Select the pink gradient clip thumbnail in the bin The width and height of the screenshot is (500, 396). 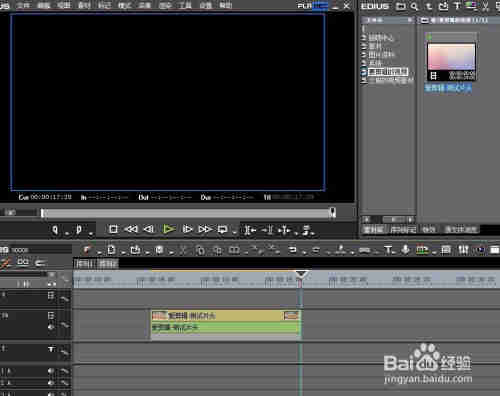coord(451,57)
